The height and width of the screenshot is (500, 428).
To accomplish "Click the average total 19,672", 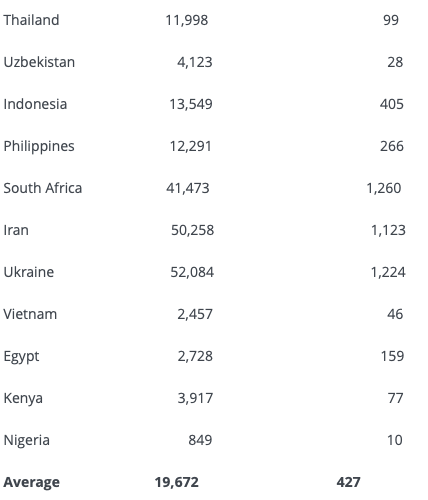I will [177, 482].
